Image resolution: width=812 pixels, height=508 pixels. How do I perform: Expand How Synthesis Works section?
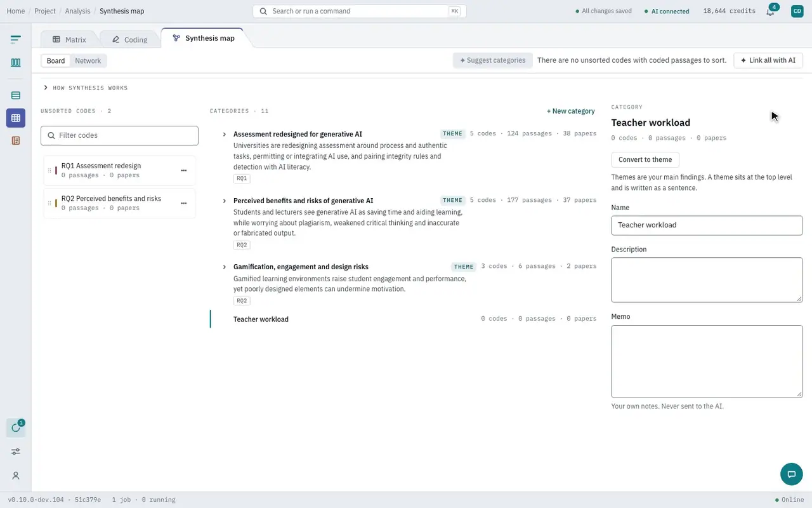point(86,88)
